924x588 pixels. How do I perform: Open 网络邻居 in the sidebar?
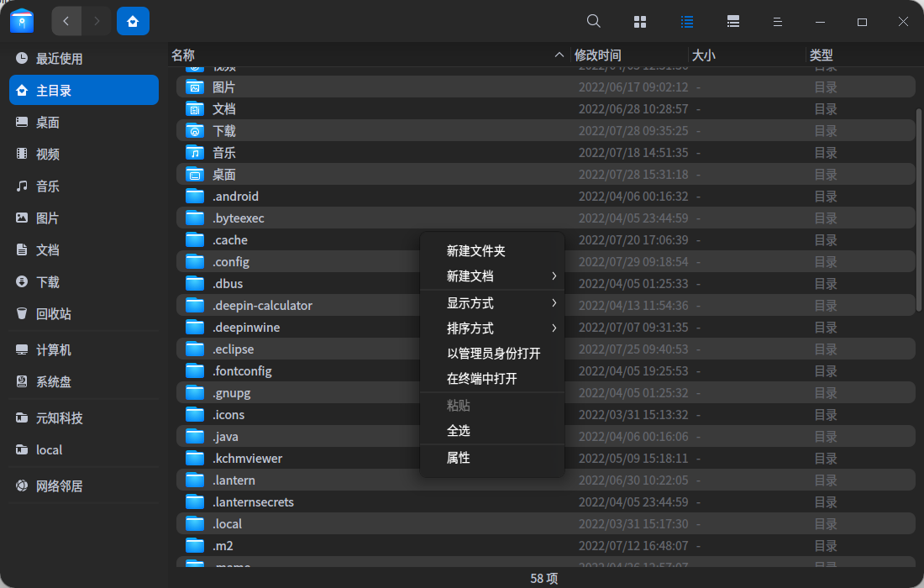click(x=84, y=486)
